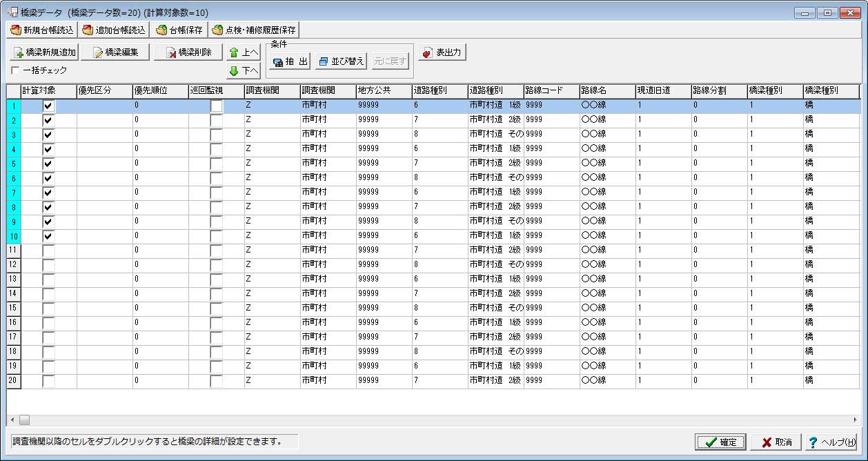Screen dimensions: 868x461
Task: Click the 路線コード column header
Action: [551, 91]
